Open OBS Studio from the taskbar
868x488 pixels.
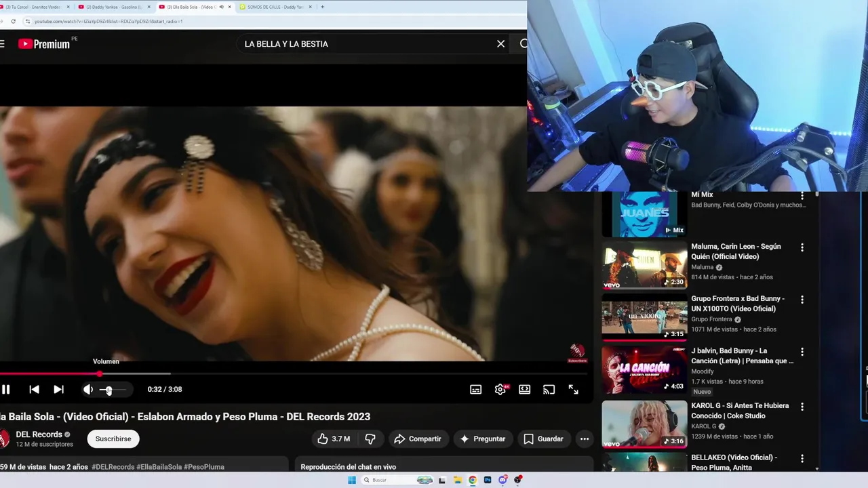coord(517,480)
